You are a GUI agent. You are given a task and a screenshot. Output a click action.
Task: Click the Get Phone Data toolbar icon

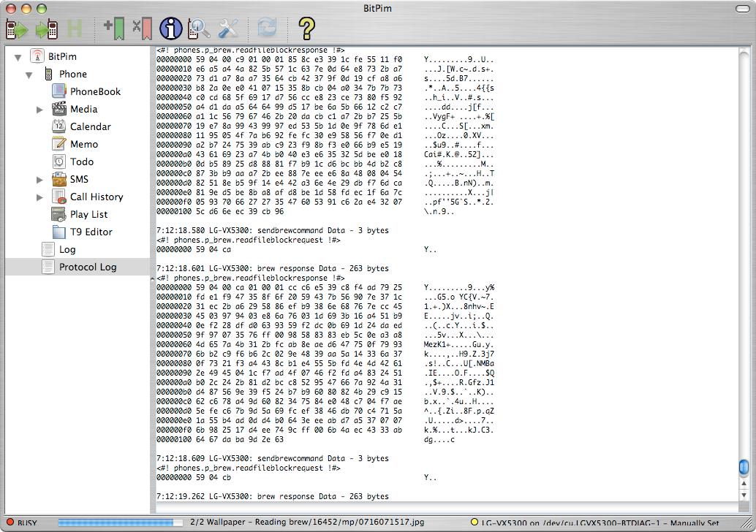pyautogui.click(x=17, y=29)
